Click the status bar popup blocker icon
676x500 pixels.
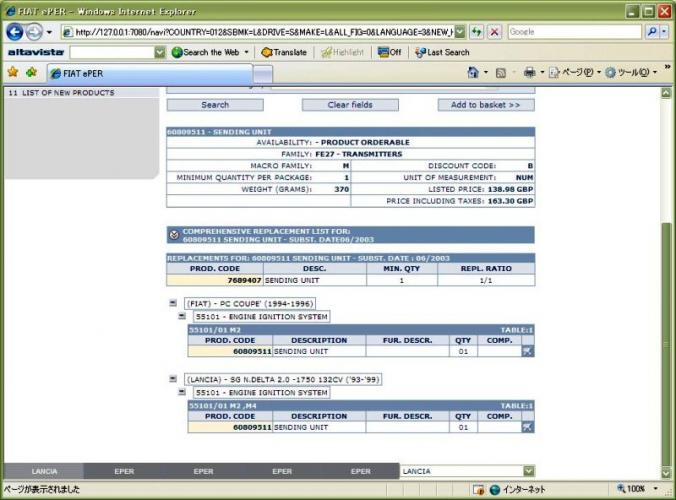479,489
